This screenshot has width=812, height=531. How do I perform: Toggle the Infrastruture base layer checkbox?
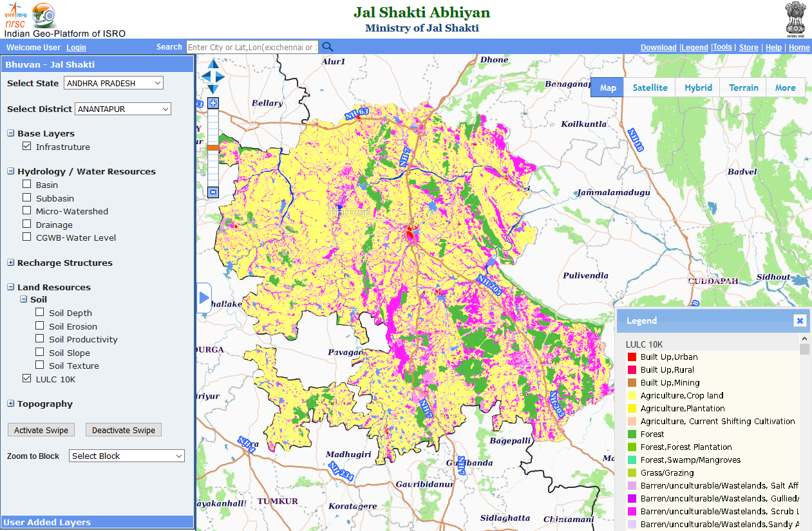pyautogui.click(x=26, y=146)
